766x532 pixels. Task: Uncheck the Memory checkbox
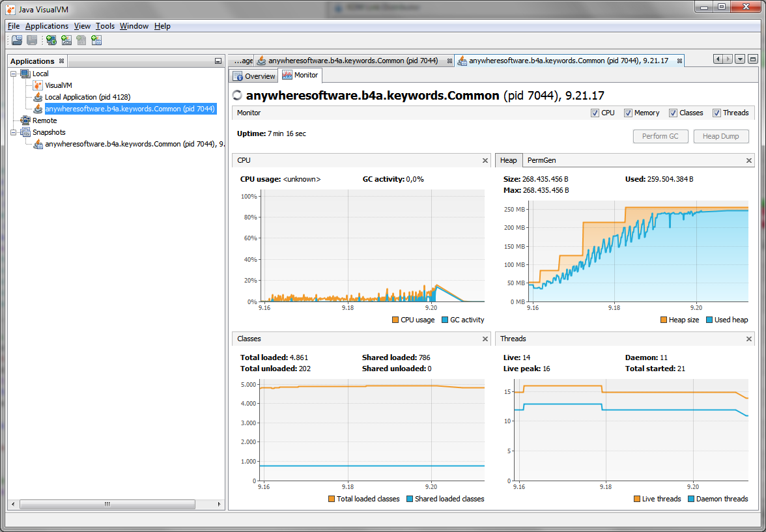tap(628, 113)
